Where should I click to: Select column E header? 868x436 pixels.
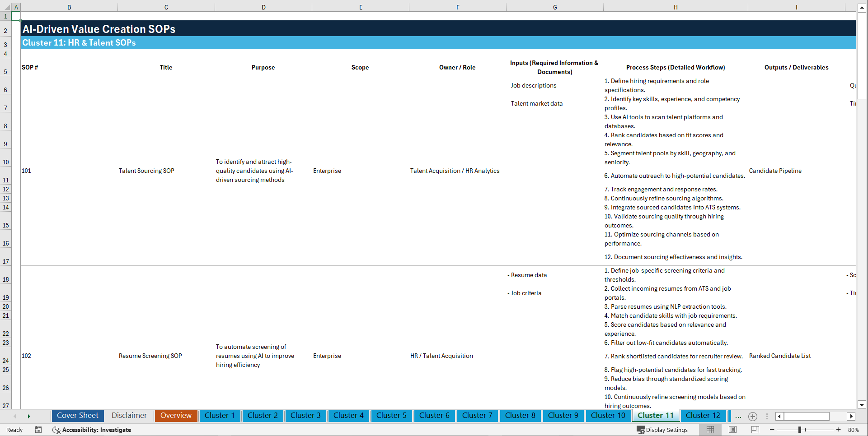361,7
